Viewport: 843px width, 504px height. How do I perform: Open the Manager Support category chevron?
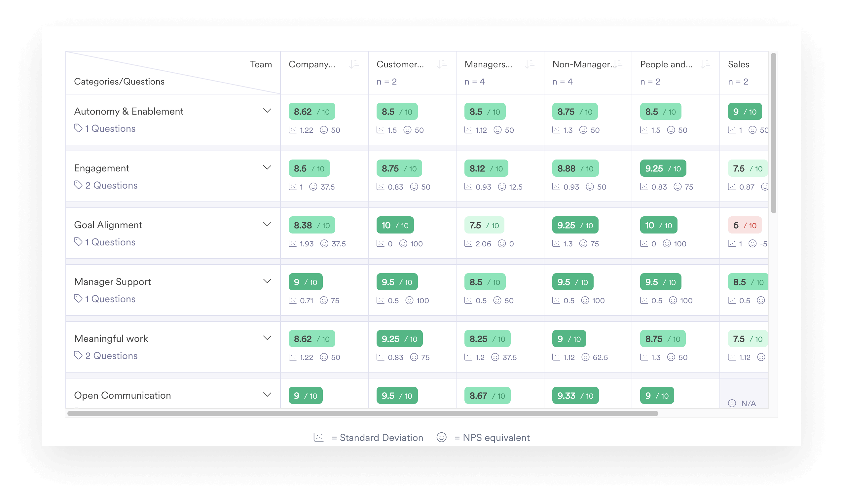coord(267,281)
